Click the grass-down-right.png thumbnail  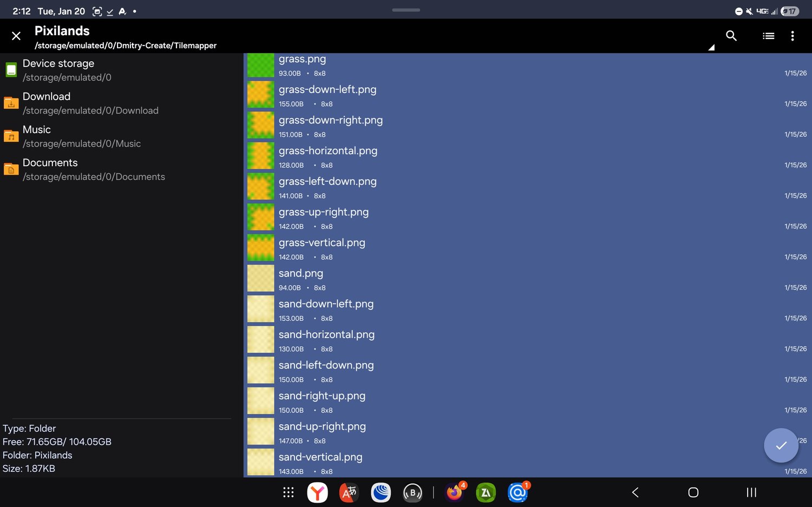261,126
